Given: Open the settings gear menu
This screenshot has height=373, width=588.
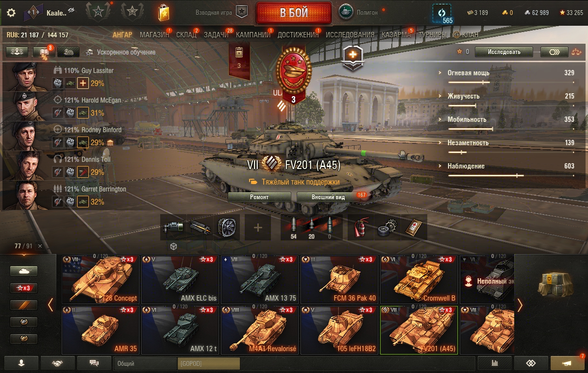Looking at the screenshot, I should pos(11,13).
